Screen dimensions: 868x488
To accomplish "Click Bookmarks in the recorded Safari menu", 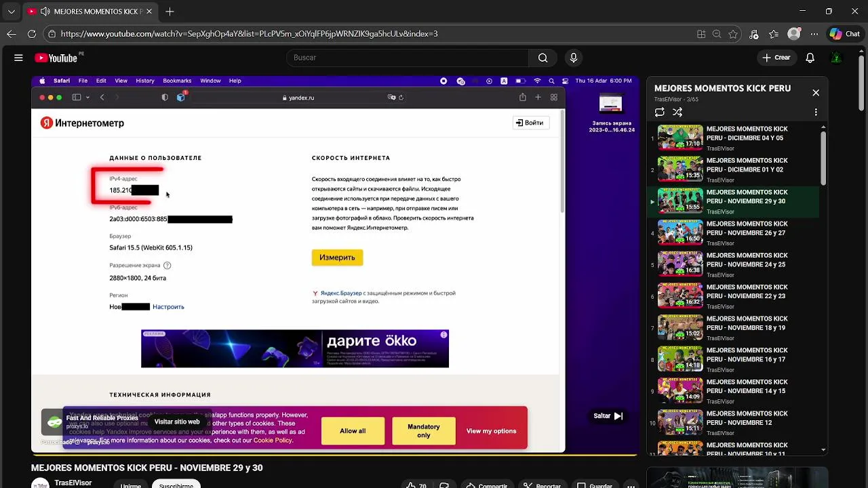I will [177, 81].
